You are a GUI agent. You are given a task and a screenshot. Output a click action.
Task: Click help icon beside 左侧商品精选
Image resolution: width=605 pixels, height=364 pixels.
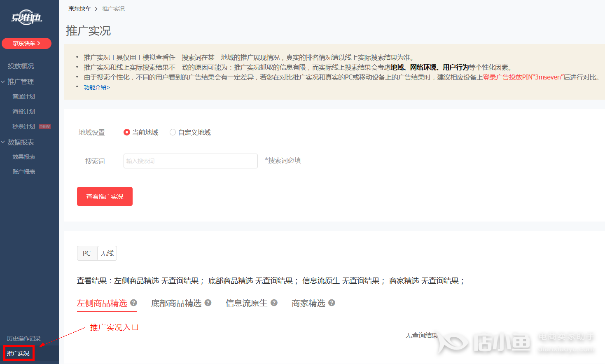click(133, 303)
